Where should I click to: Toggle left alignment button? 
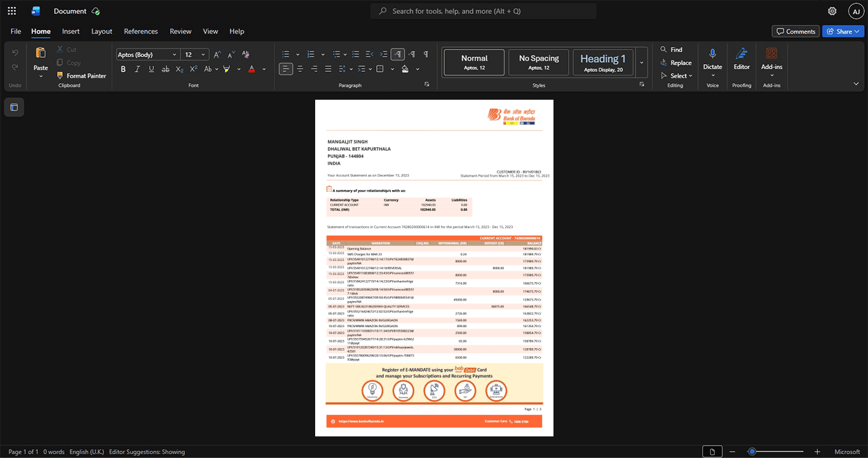coord(286,69)
